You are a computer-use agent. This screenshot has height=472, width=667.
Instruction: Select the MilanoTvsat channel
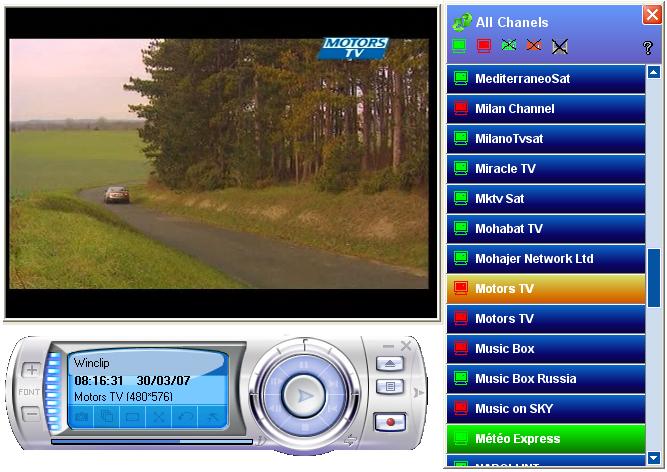pyautogui.click(x=546, y=139)
